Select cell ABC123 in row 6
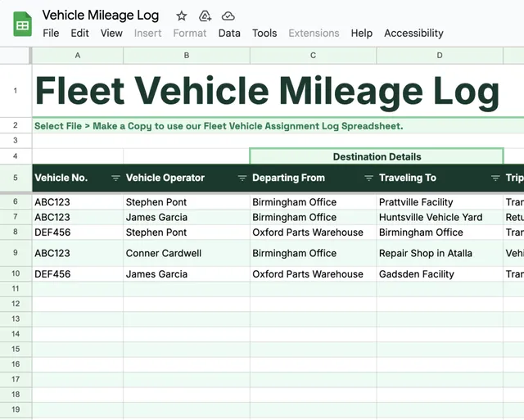Screen dimensions: 524x420 point(78,202)
